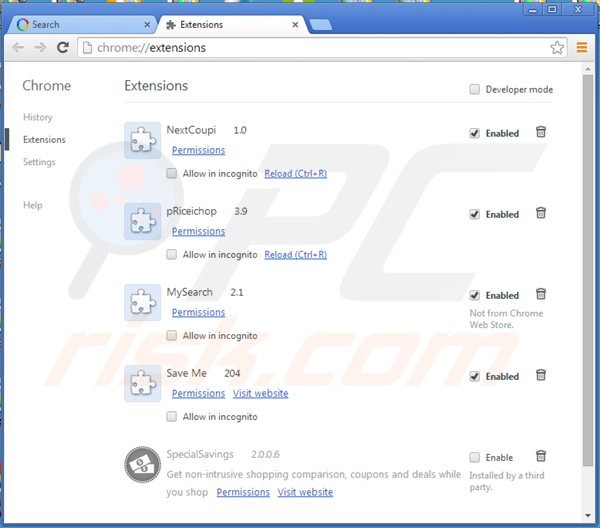This screenshot has width=600, height=528.
Task: Open the Chrome hamburger menu
Action: [582, 47]
